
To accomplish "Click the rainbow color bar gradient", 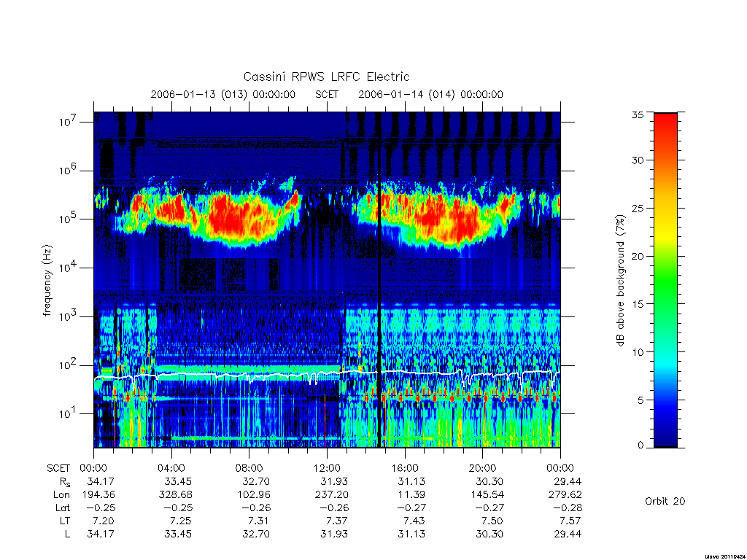I will coord(665,280).
